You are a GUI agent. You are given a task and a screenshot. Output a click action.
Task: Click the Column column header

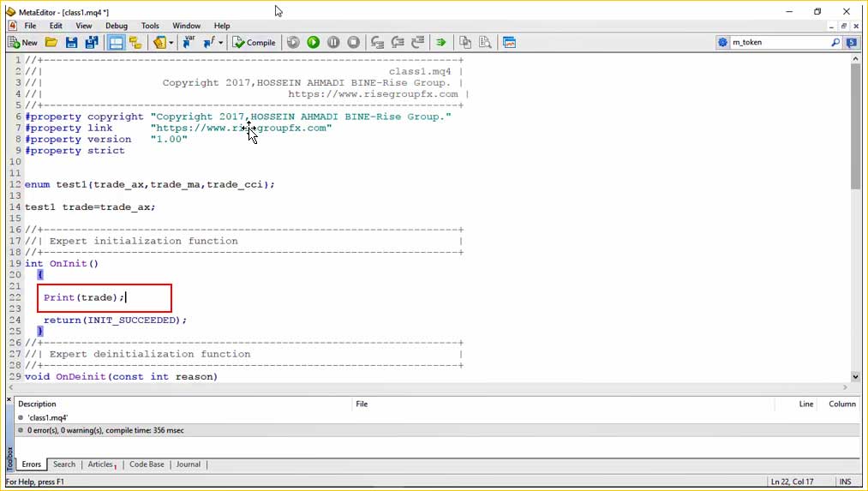click(x=839, y=404)
